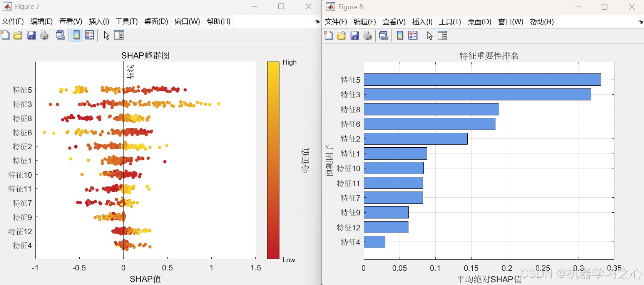Viewport: 644px width, 285px height.
Task: Click Print Figure icon in Figure 7 toolbar
Action: click(44, 35)
